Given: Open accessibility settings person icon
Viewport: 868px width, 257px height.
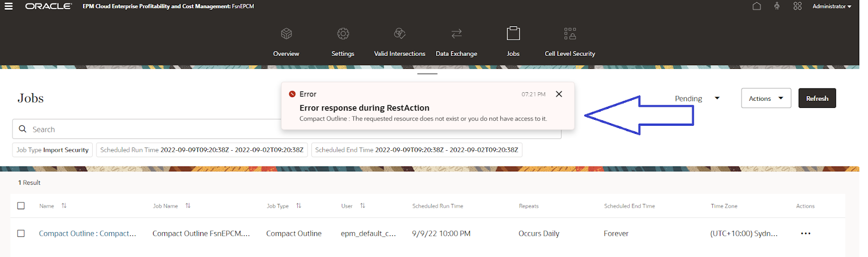Looking at the screenshot, I should pos(777,6).
